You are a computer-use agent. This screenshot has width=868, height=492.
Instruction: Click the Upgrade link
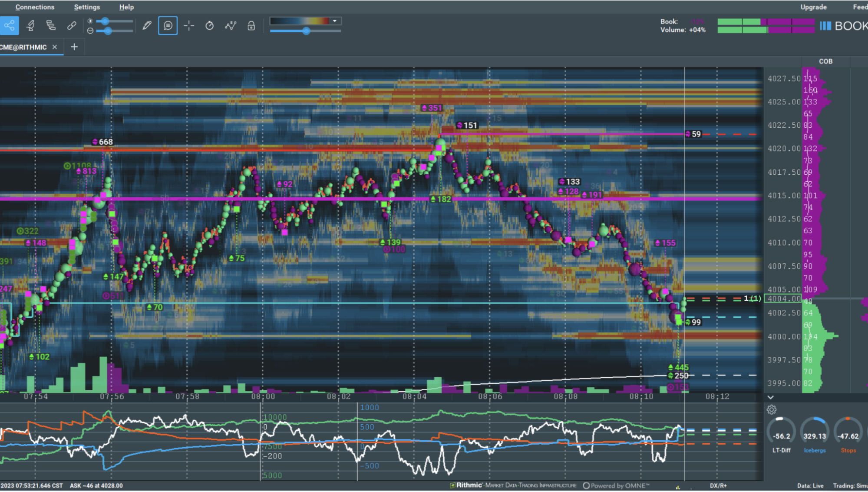point(813,7)
